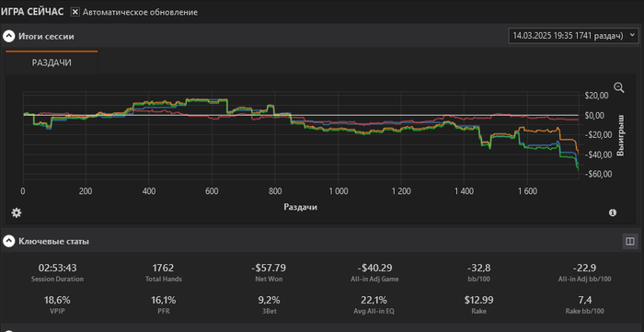Click the Rake bb/100 value 7,4
644x332 pixels.
pos(585,300)
